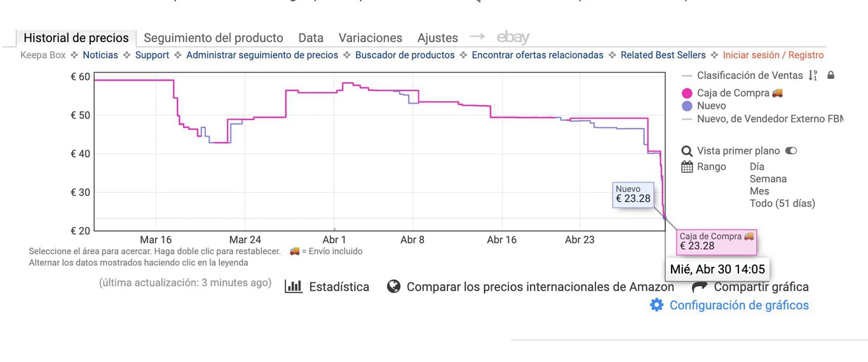Click the Estadística bar chart icon
The height and width of the screenshot is (362, 868).
pos(294,286)
